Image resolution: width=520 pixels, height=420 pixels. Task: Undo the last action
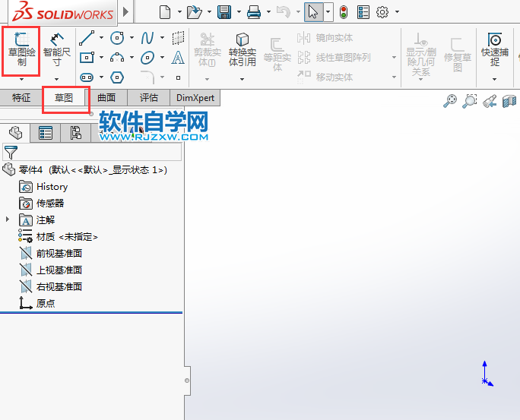pyautogui.click(x=284, y=12)
